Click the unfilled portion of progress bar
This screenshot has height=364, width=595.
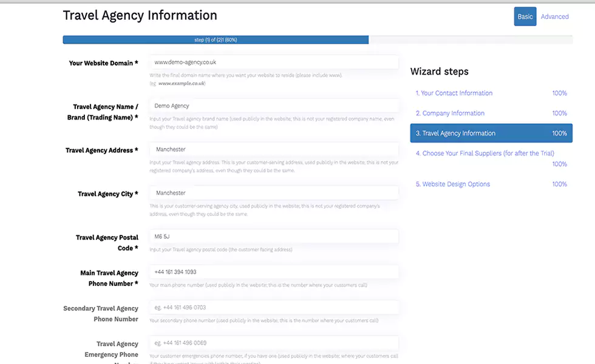tap(471, 40)
